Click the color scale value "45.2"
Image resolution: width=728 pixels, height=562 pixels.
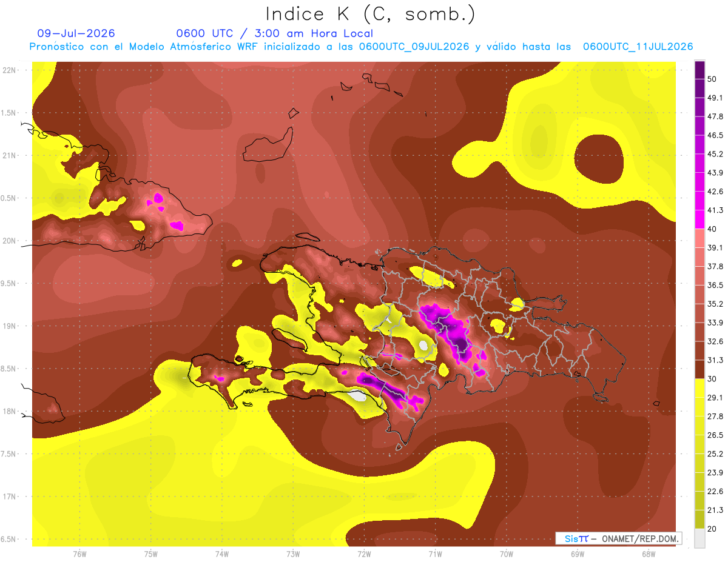click(x=715, y=155)
